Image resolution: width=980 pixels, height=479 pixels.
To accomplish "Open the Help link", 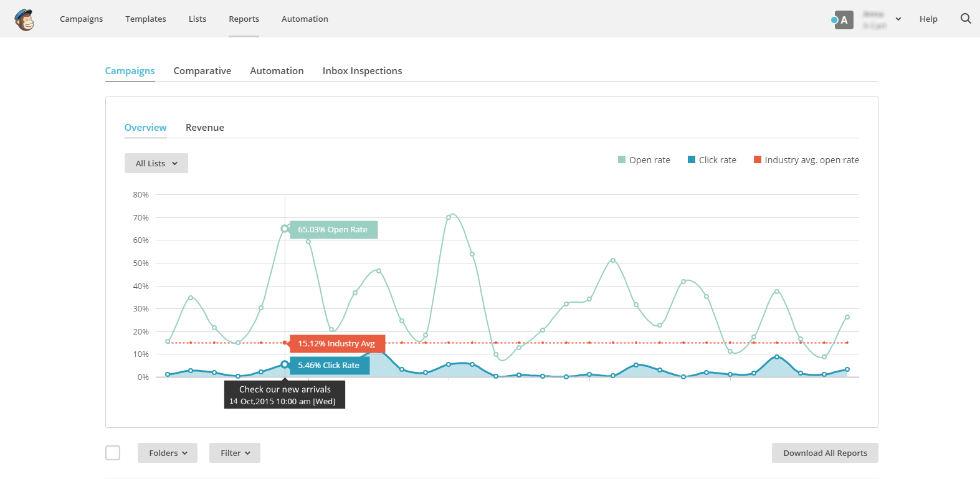I will pyautogui.click(x=928, y=19).
